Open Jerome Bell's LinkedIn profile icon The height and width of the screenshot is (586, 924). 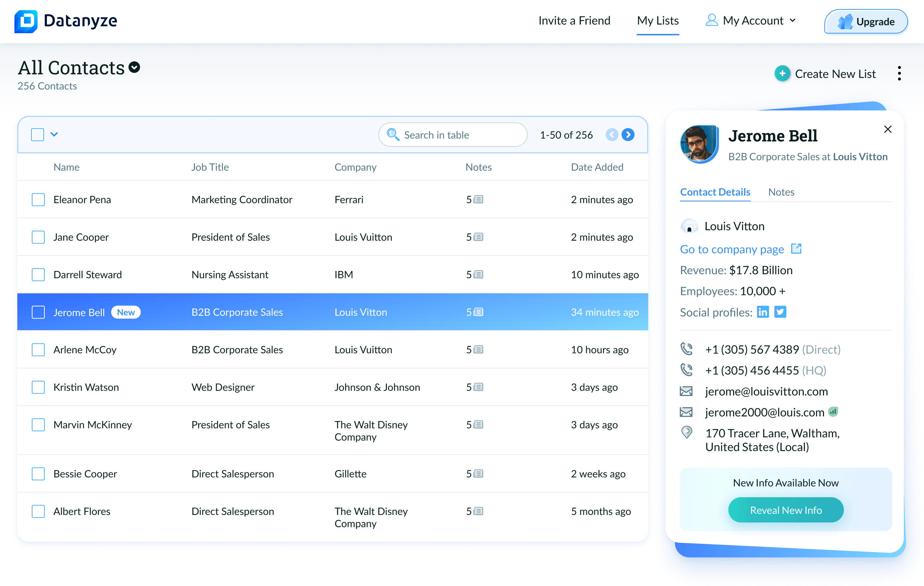[763, 312]
